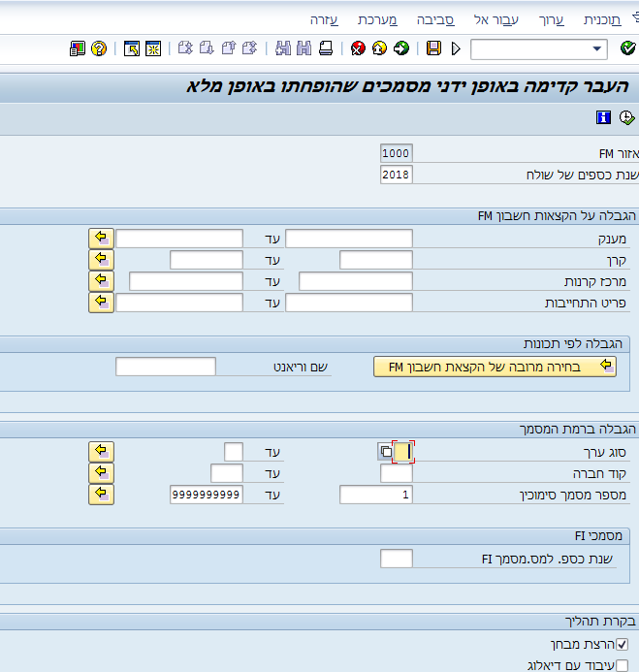Toggle the הרצת מבחן checkbox
Screen dimensions: 639x672
point(623,644)
